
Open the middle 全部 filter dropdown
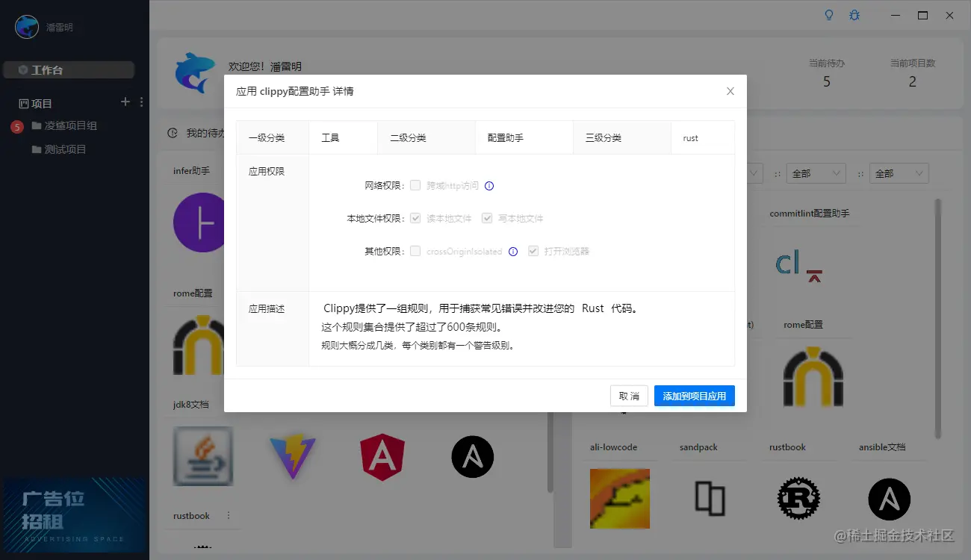click(818, 173)
